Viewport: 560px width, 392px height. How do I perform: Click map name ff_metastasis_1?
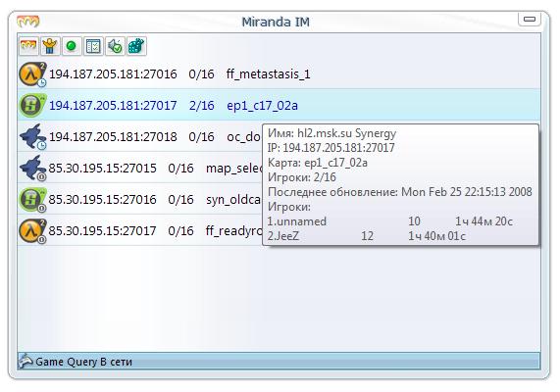click(268, 74)
